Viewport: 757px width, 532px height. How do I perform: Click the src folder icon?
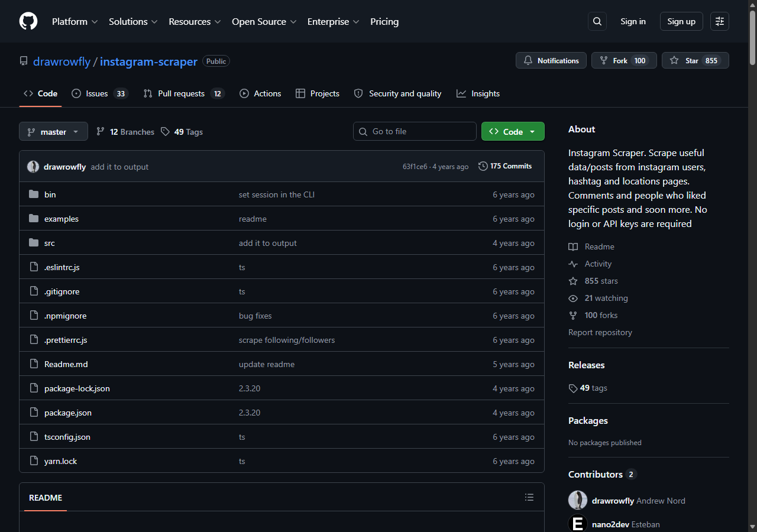(34, 243)
